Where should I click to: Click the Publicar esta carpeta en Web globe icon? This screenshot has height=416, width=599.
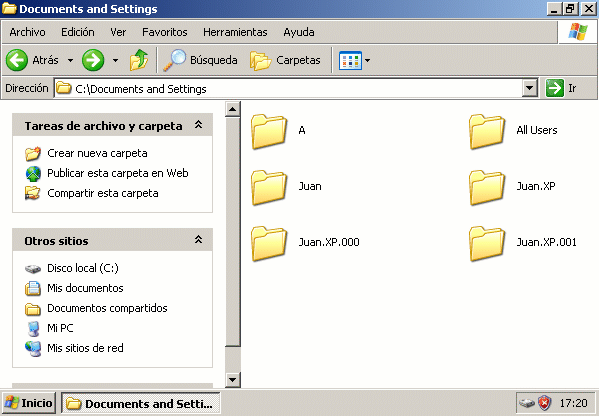click(x=33, y=173)
